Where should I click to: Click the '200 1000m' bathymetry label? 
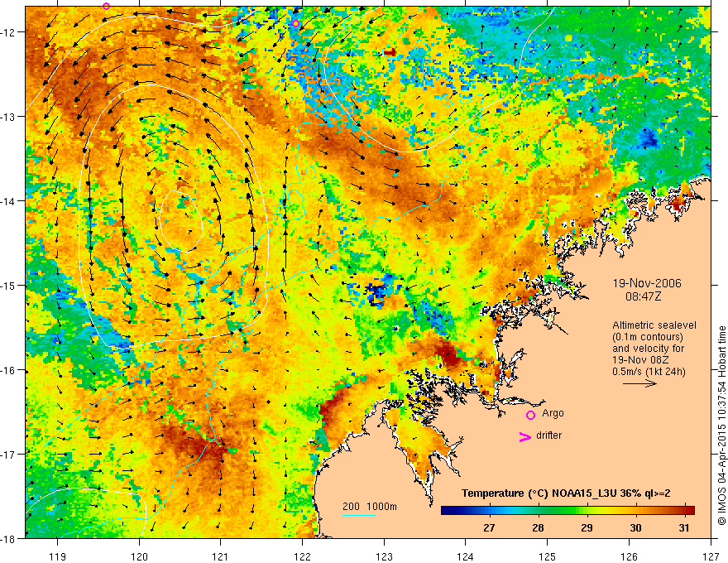[x=370, y=507]
